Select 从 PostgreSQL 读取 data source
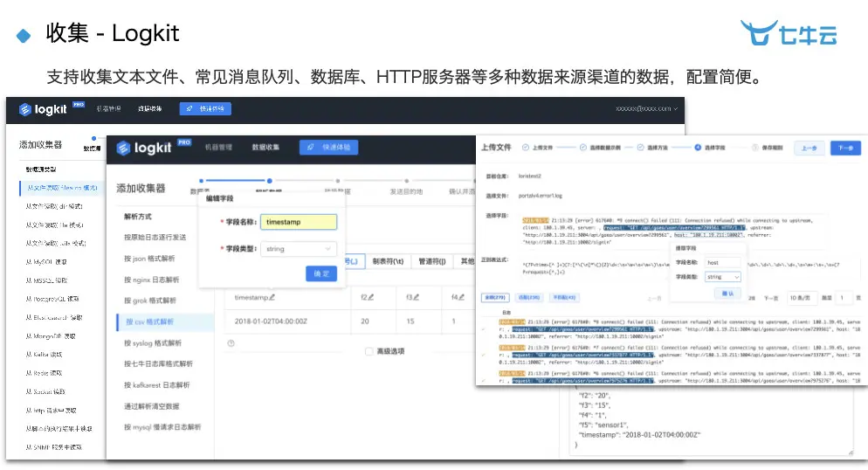Image resolution: width=868 pixels, height=470 pixels. tap(52, 299)
